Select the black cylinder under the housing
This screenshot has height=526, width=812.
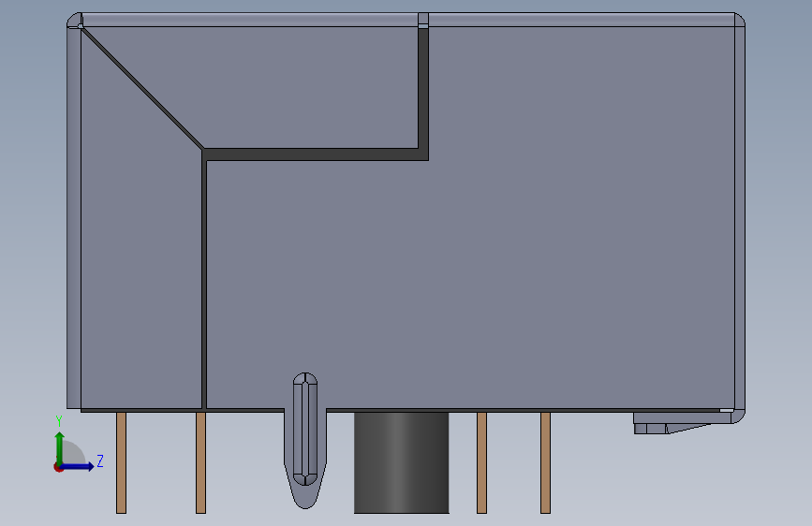pyautogui.click(x=402, y=462)
